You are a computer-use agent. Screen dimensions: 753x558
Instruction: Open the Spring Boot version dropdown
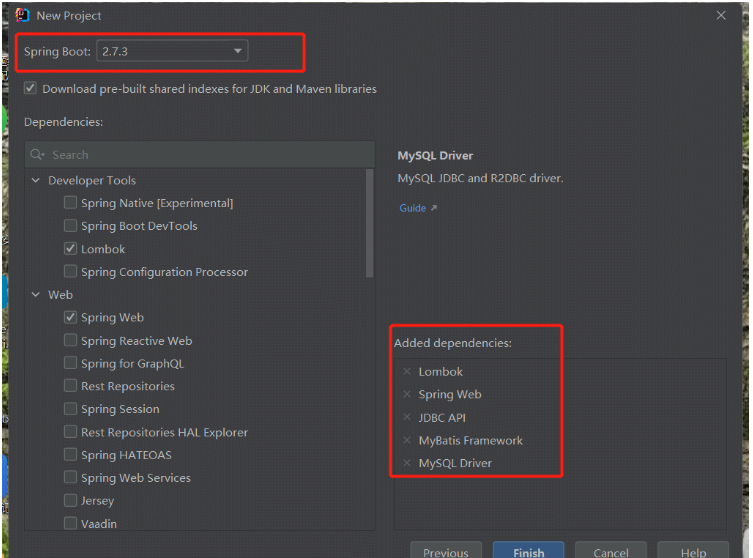[x=172, y=51]
